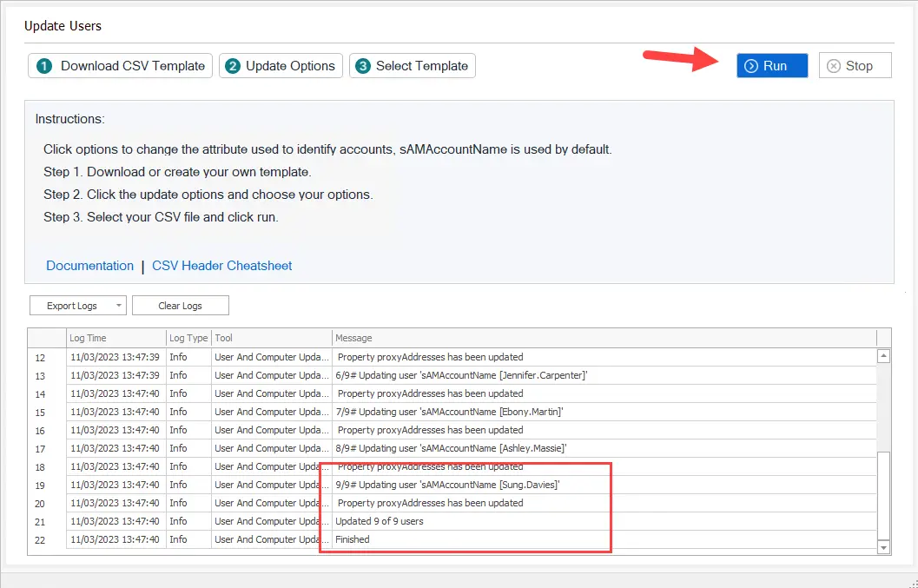
Task: Click the Tool cell in row 20
Action: tap(272, 503)
